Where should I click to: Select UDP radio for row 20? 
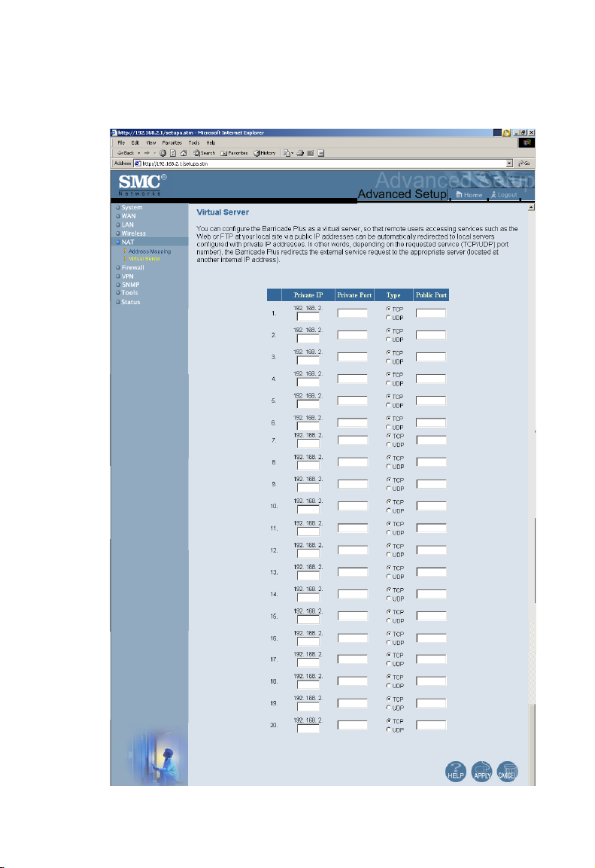point(388,729)
